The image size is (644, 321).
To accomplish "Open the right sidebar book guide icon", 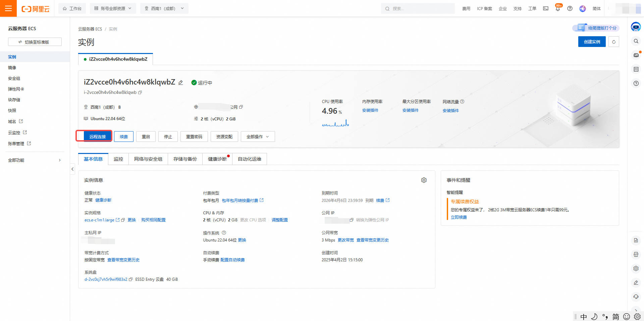I will click(x=636, y=55).
